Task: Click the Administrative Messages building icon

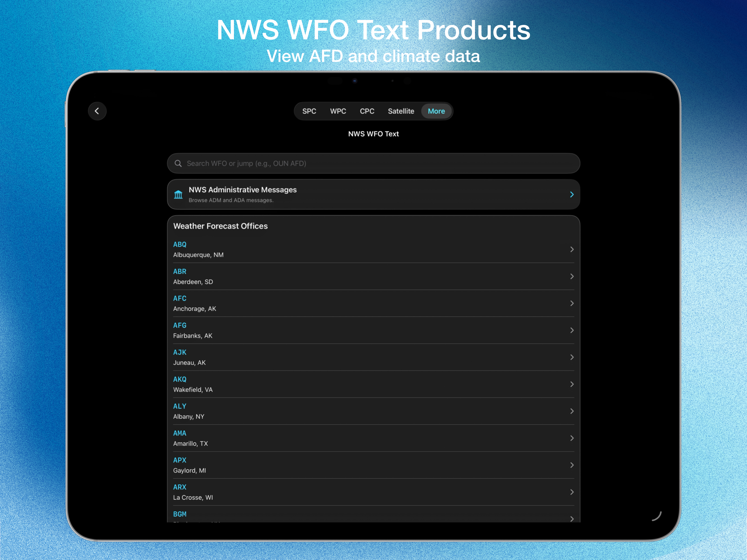Action: click(178, 195)
